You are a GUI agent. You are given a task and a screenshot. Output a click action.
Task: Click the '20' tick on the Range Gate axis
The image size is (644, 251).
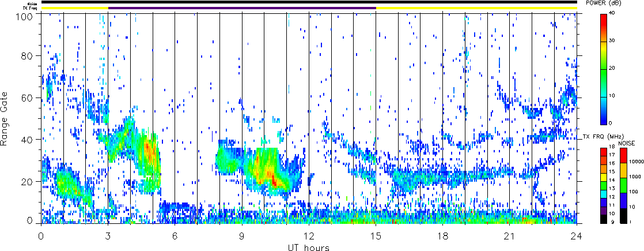(x=28, y=181)
